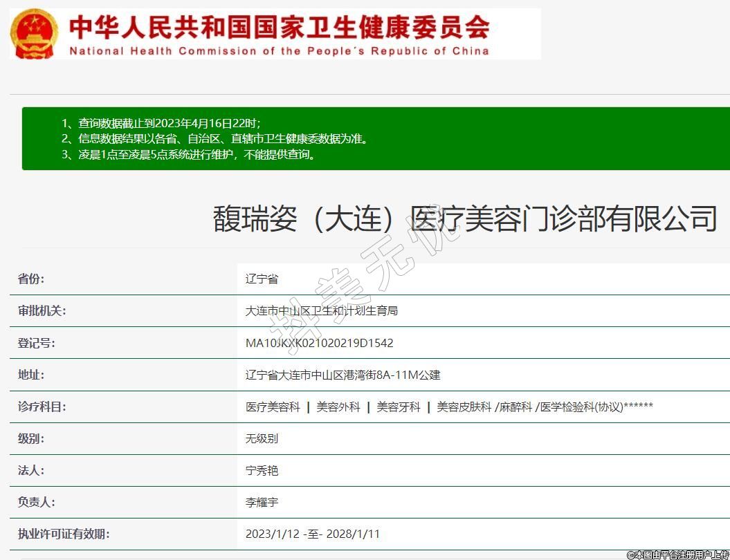The width and height of the screenshot is (730, 560).
Task: Click the national emblem logo
Action: click(35, 33)
